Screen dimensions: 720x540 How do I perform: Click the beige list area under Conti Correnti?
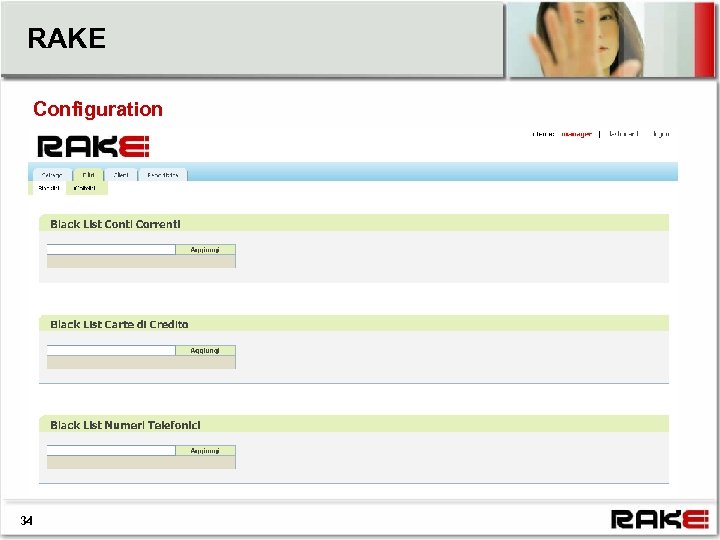click(141, 261)
